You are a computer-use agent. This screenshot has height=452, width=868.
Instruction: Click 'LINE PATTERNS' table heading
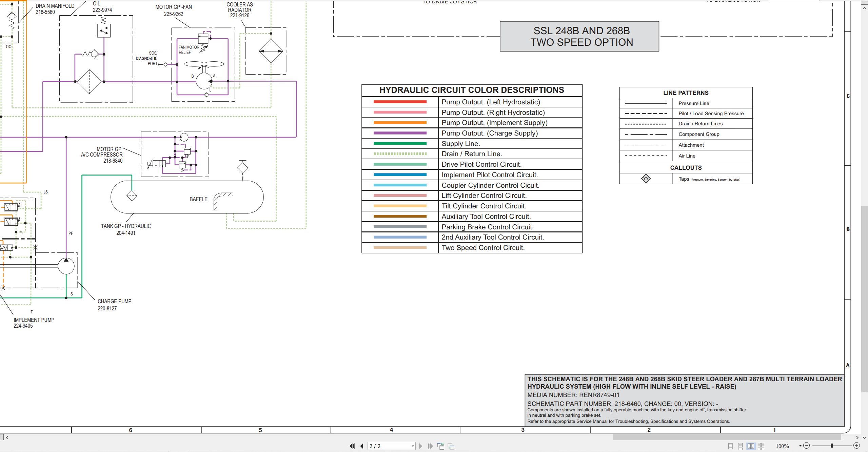pos(686,93)
